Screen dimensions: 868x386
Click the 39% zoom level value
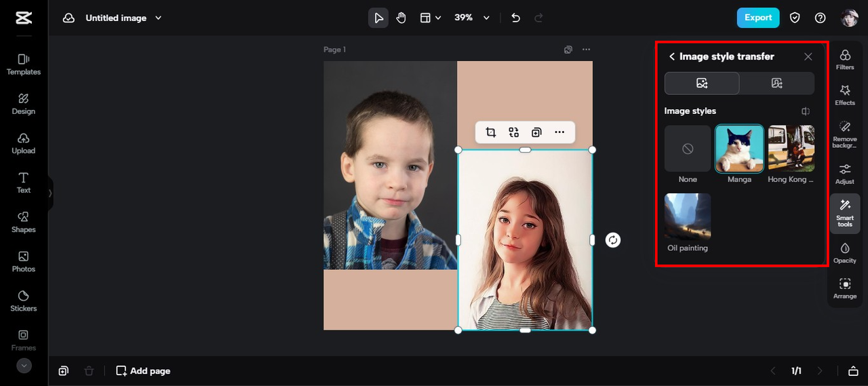pos(464,18)
